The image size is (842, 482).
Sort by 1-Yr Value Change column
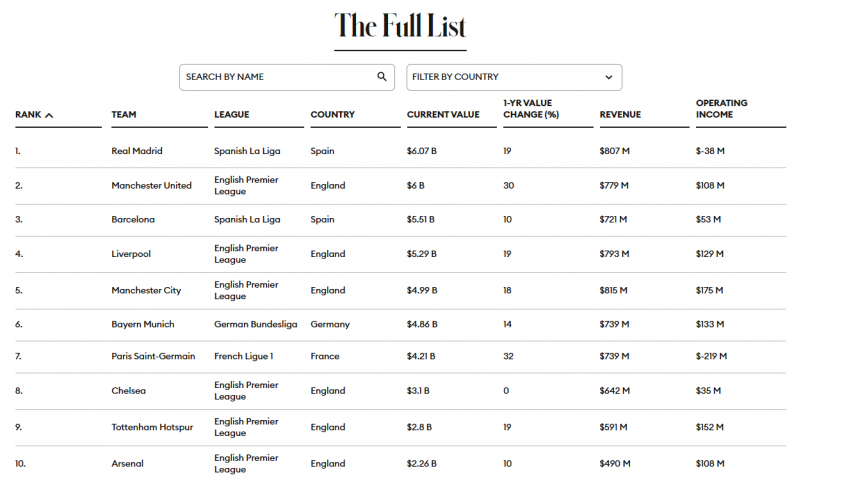[531, 108]
